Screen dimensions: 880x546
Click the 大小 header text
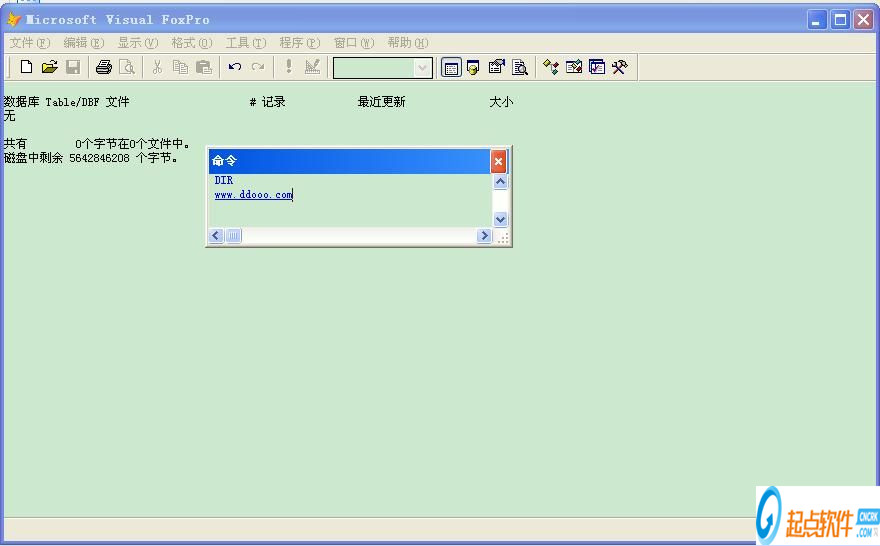(501, 102)
